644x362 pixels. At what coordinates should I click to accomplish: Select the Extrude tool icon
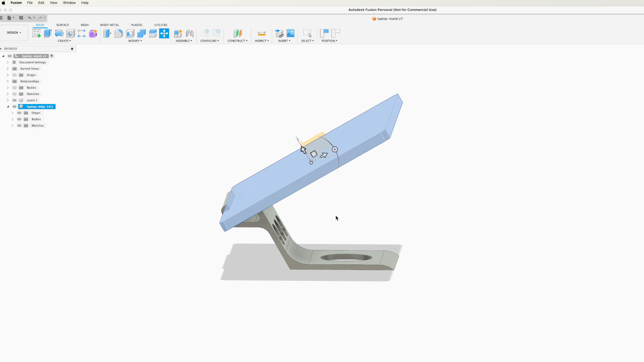(48, 33)
